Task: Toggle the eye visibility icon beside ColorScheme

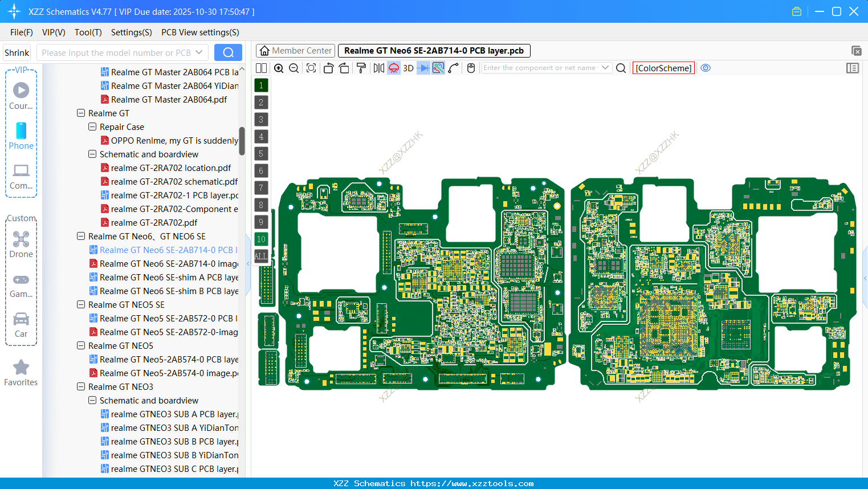Action: tap(706, 68)
